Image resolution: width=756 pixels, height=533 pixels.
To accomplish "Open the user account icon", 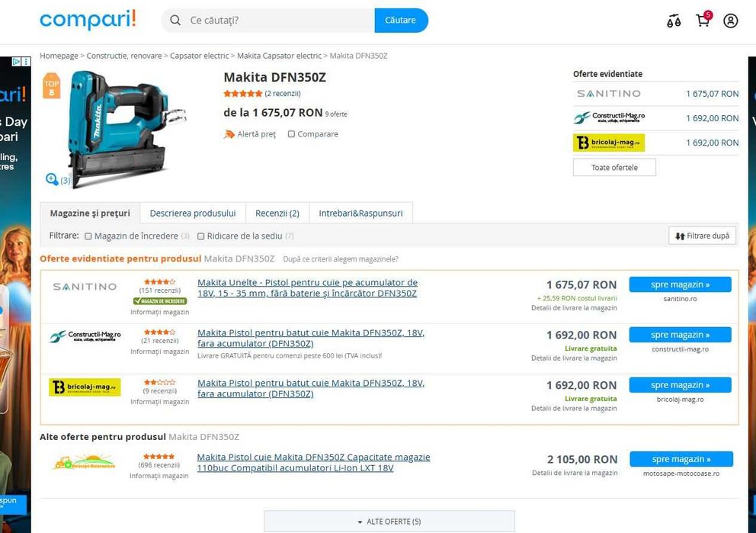I will (730, 21).
